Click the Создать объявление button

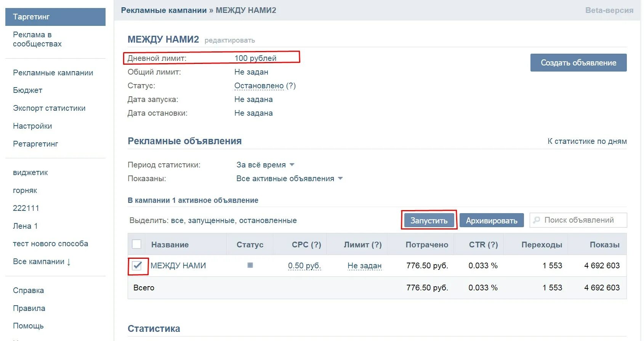tap(578, 62)
